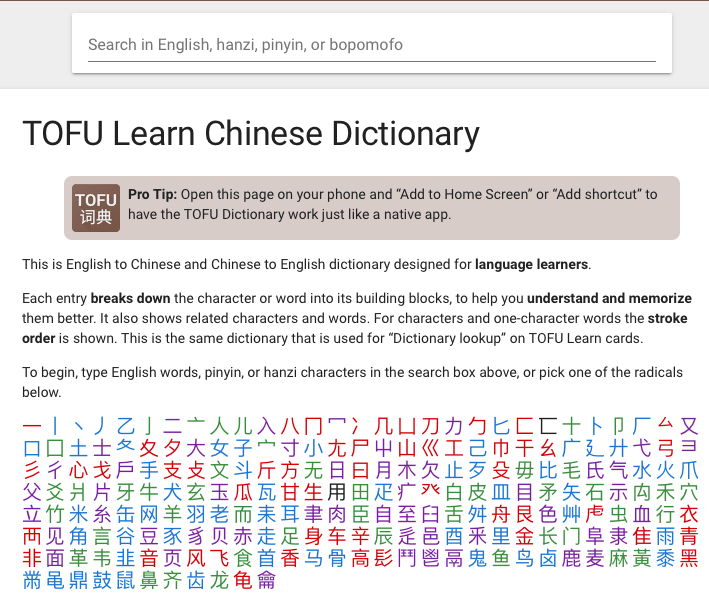Open the 月 radical entry
The height and width of the screenshot is (603, 709).
click(x=384, y=470)
